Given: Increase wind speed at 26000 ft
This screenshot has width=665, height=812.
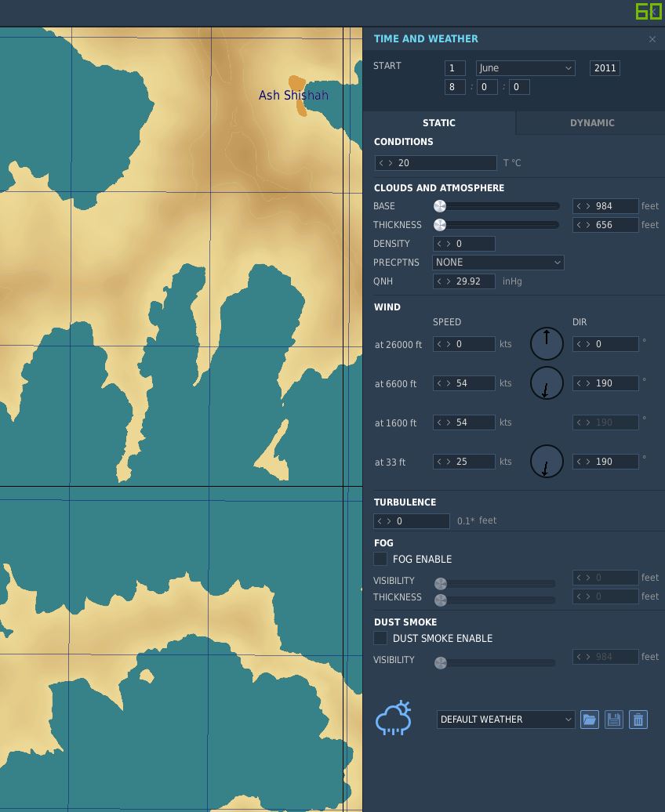Looking at the screenshot, I should 449,344.
